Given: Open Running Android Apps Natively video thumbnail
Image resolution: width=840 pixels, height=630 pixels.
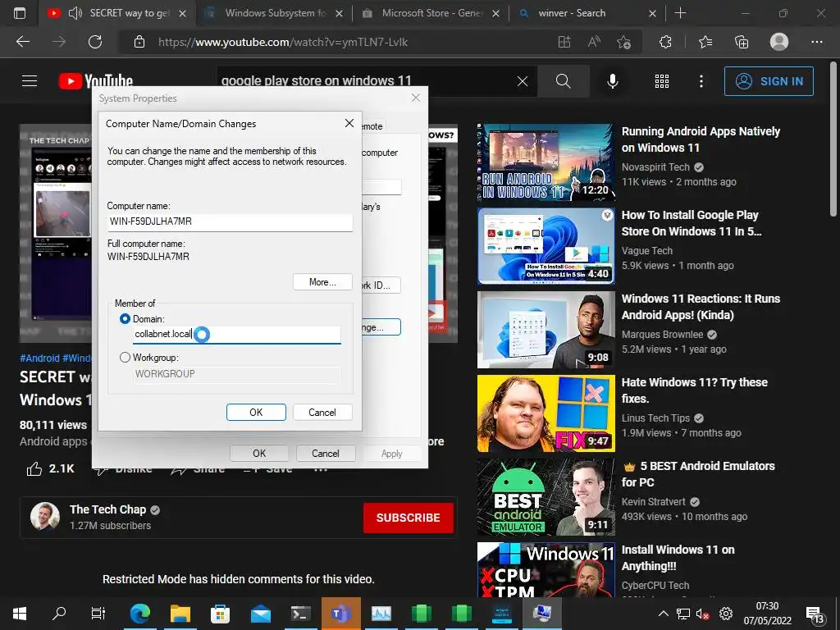Looking at the screenshot, I should [x=546, y=162].
